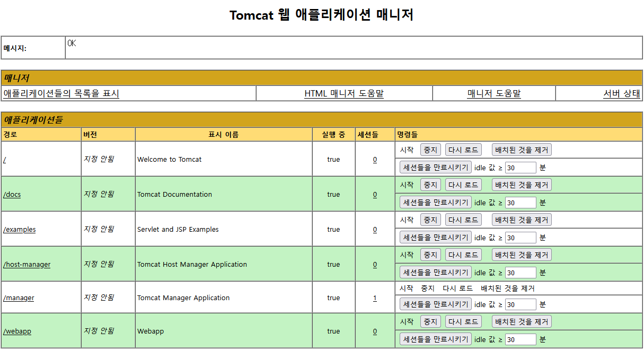Stop the /docs application with 중지

430,185
